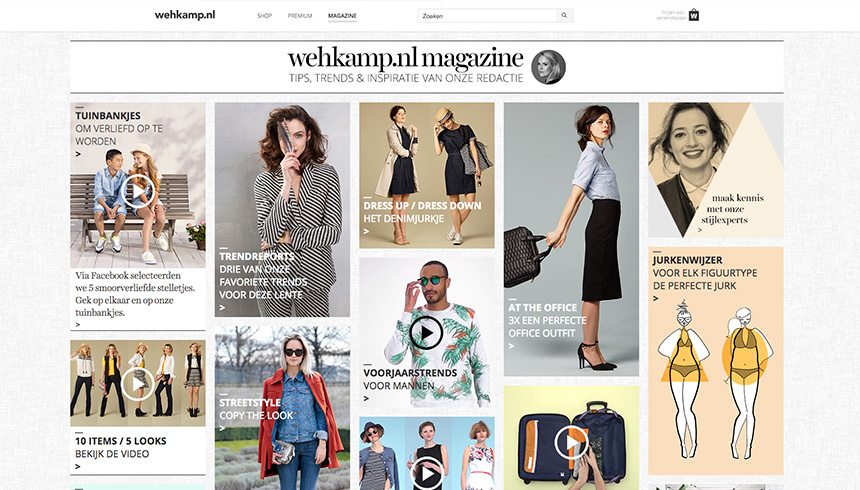The image size is (860, 490).
Task: Click the search magnifier icon
Action: (564, 15)
